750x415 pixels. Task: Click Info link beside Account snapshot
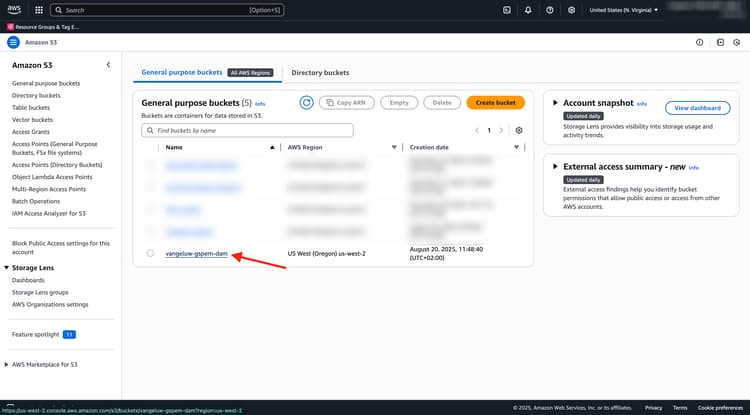(642, 104)
